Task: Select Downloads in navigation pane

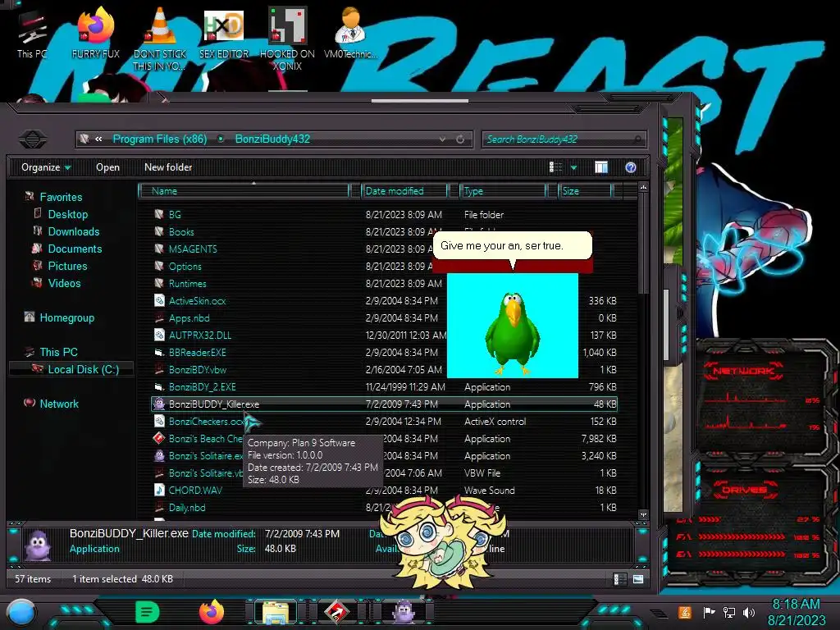Action: tap(73, 231)
